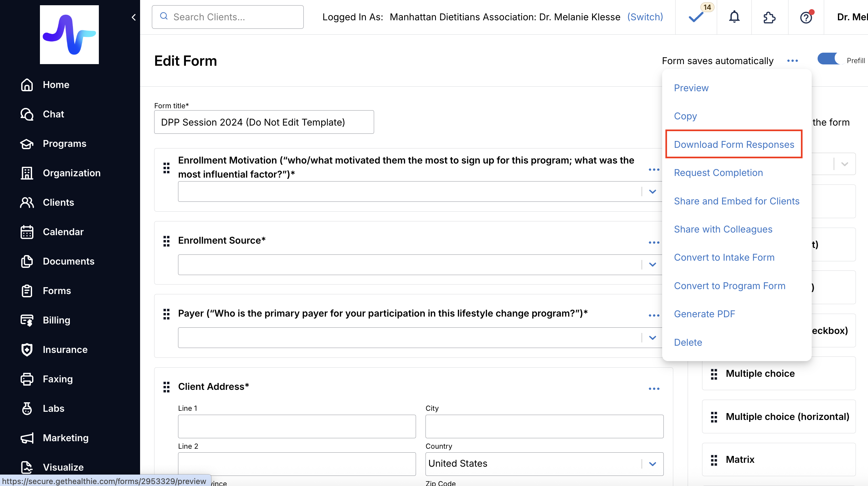
Task: Open Faxing from the sidebar
Action: [58, 379]
